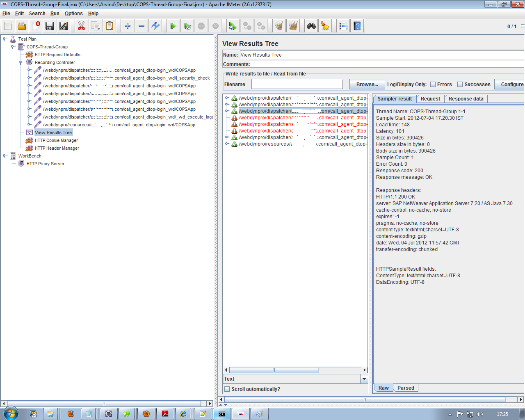Viewport: 525px width, 420px height.
Task: Expand the first result row in results list
Action: tap(227, 98)
